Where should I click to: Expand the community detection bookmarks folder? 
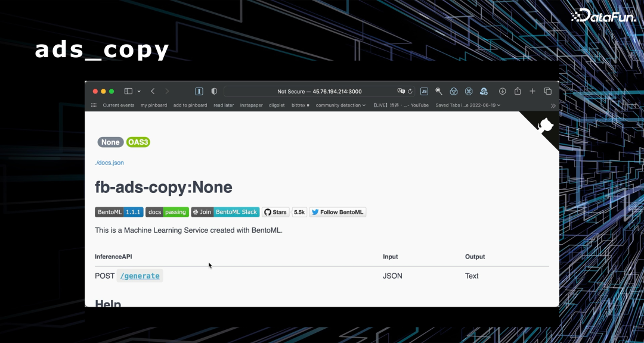click(340, 105)
